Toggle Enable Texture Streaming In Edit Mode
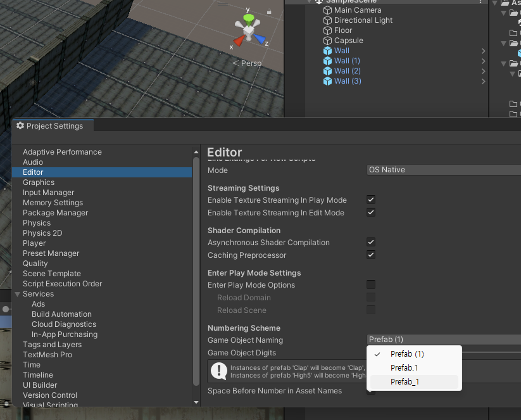The width and height of the screenshot is (521, 420). [371, 212]
